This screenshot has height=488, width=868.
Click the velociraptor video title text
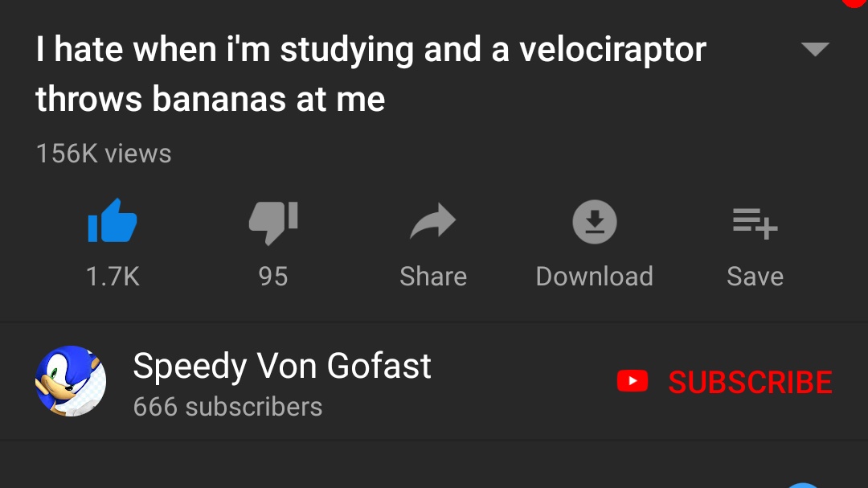pyautogui.click(x=370, y=74)
